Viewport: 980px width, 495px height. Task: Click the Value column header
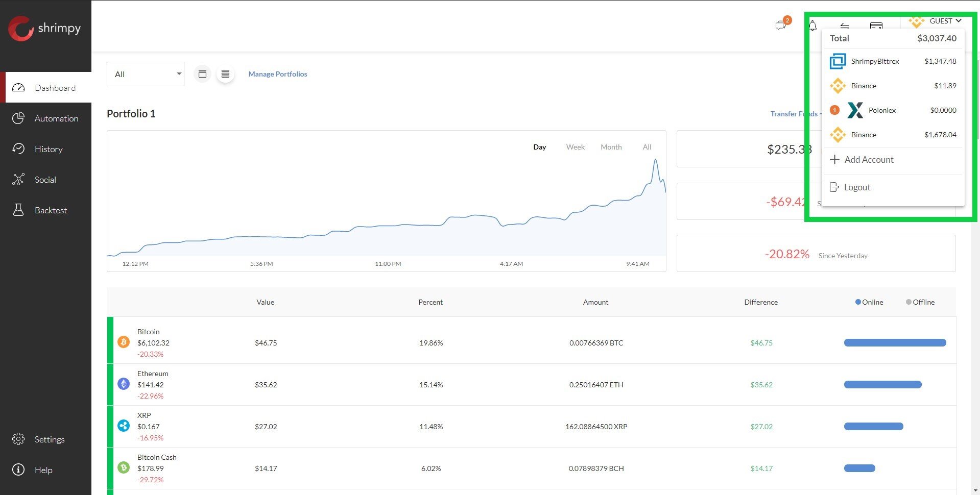click(266, 302)
